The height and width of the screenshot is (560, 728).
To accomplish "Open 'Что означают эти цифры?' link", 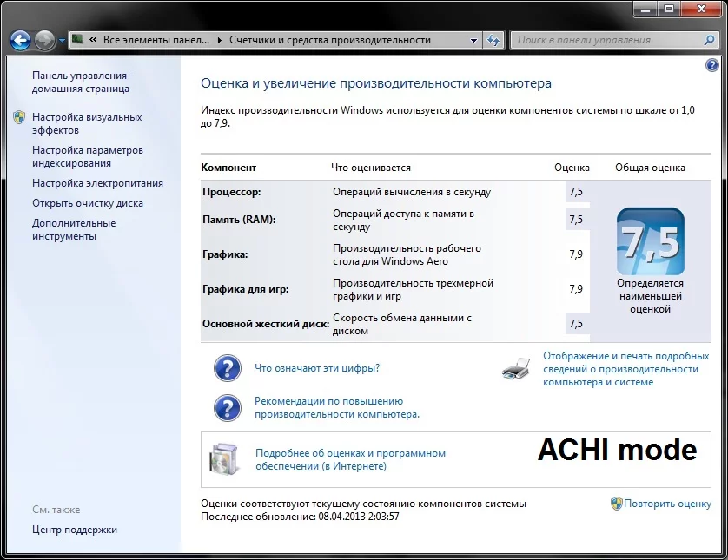I will coord(317,368).
